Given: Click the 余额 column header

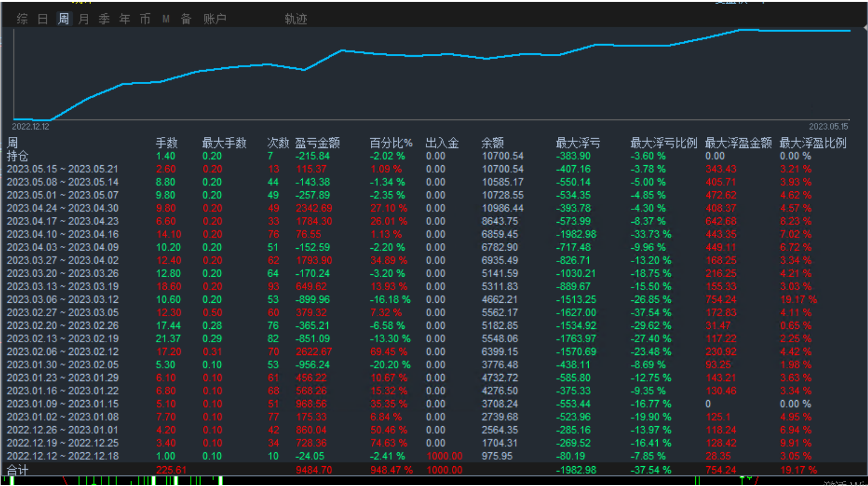Looking at the screenshot, I should click(493, 143).
